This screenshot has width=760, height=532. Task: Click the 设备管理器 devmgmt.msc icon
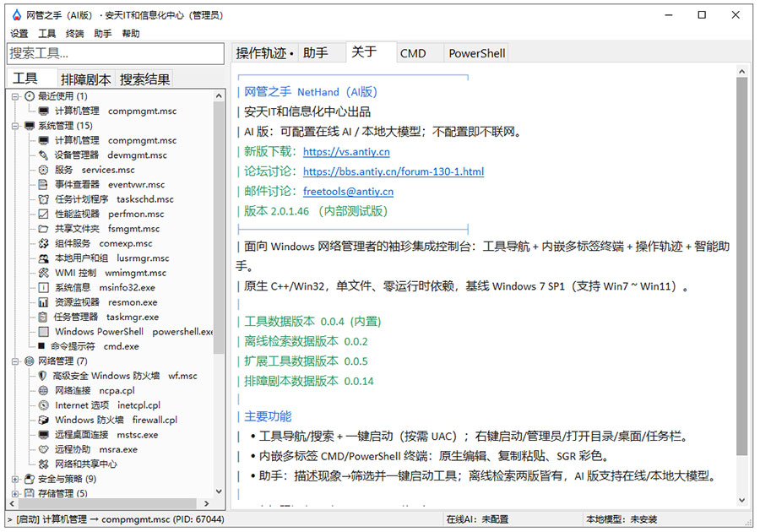pyautogui.click(x=44, y=155)
